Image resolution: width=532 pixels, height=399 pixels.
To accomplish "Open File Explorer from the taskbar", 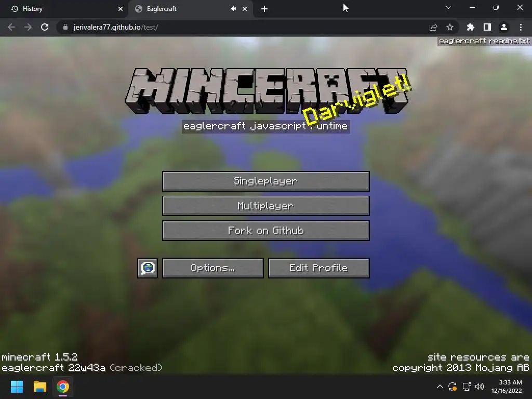I will 39,387.
